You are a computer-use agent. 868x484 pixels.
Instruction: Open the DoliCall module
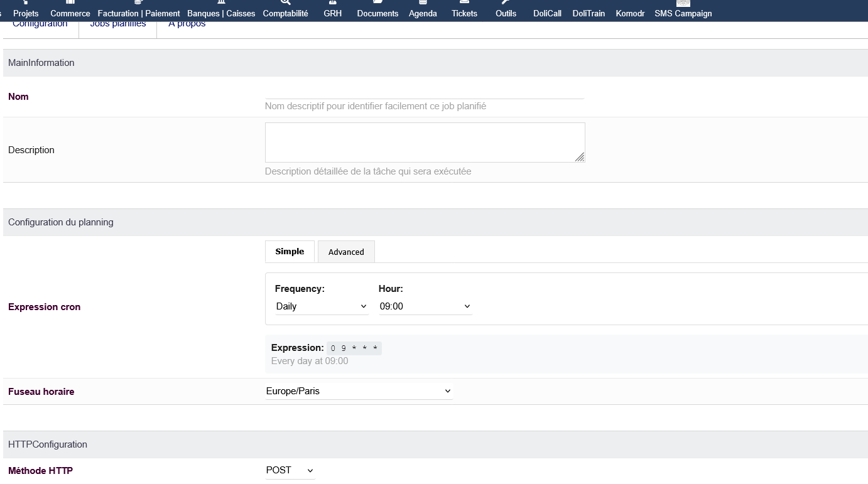[x=547, y=13]
